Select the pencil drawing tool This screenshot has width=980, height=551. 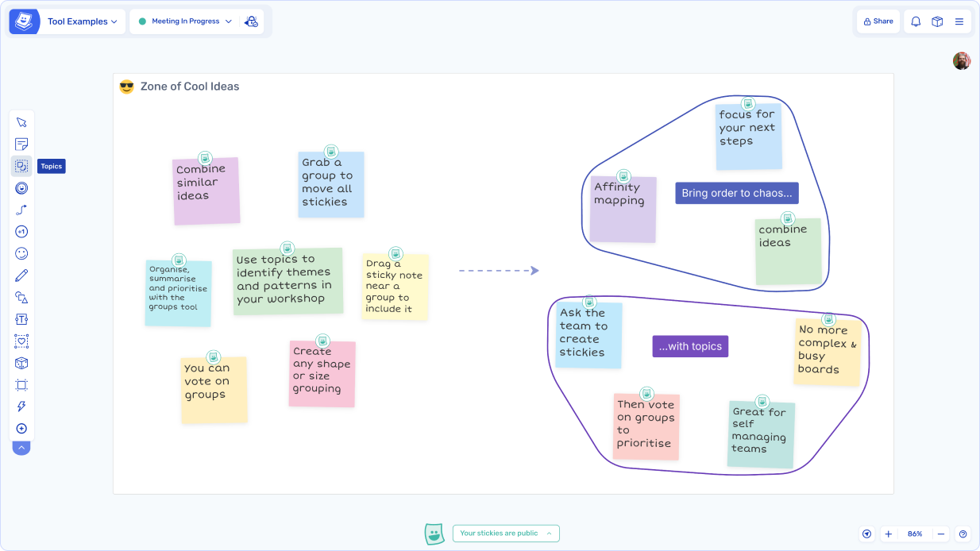(x=21, y=275)
